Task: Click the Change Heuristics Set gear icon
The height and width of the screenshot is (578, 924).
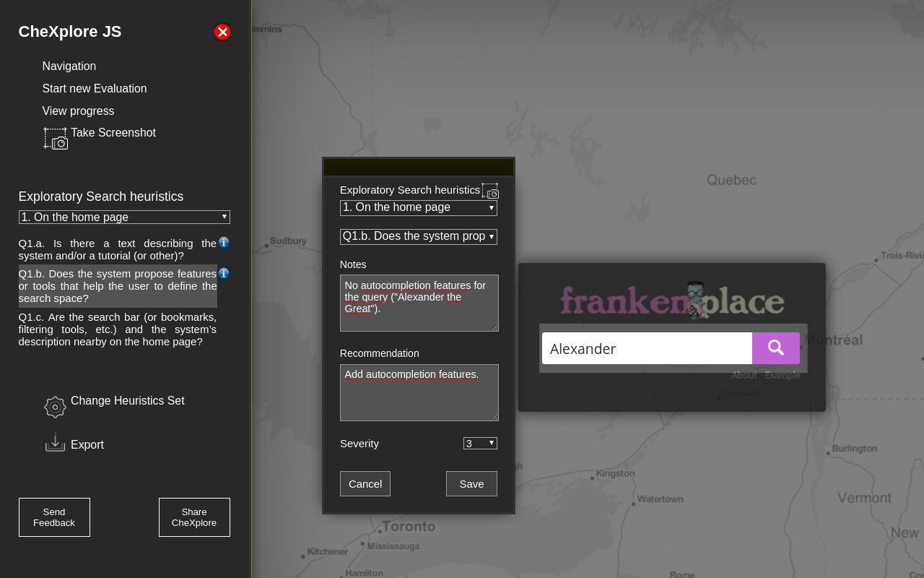Action: coord(55,407)
